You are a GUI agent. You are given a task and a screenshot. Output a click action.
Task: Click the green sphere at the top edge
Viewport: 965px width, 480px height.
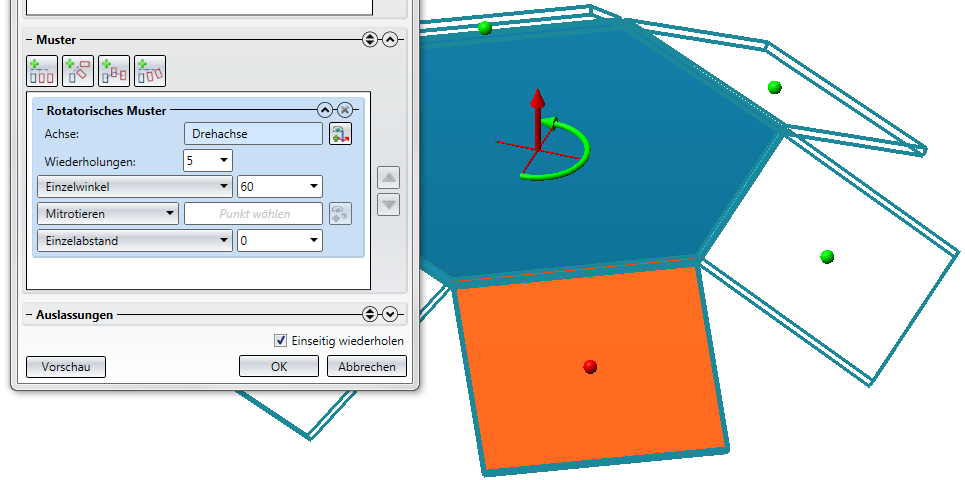click(x=485, y=28)
